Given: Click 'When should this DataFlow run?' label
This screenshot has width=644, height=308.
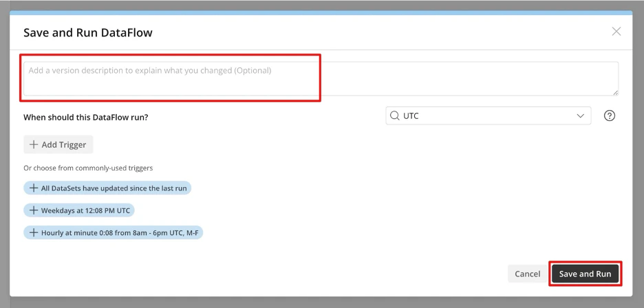Looking at the screenshot, I should coord(86,118).
